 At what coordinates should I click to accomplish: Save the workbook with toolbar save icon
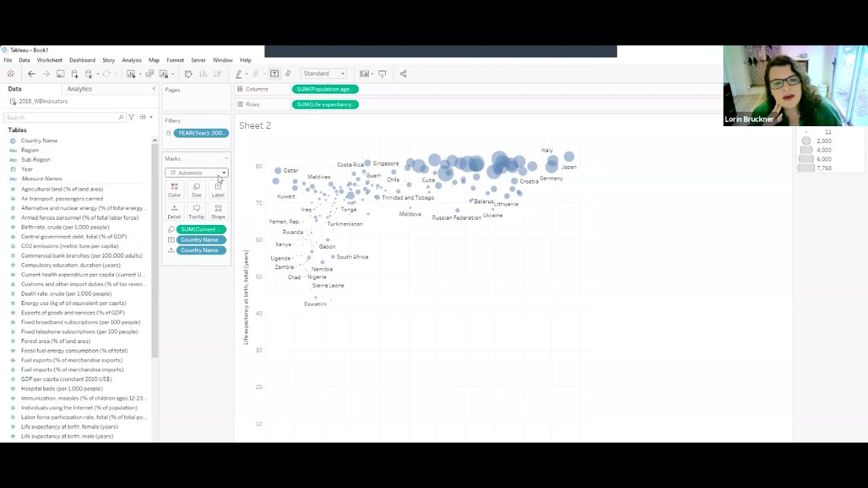[x=60, y=74]
